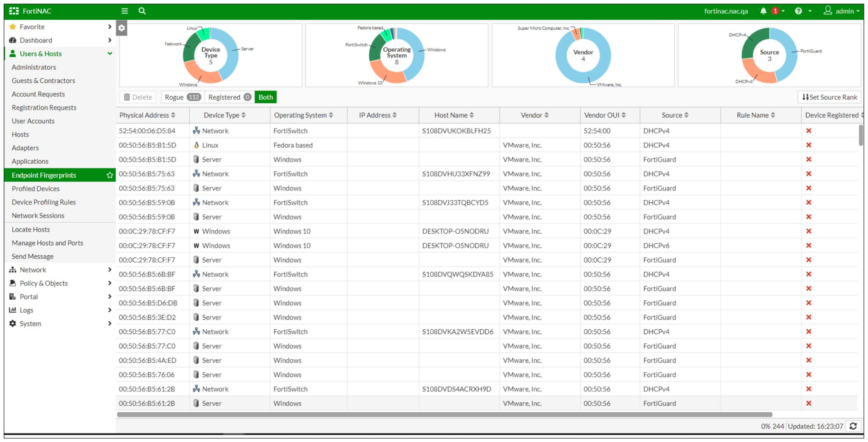Expand the Portal menu chevron
This screenshot has width=868, height=442.
pyautogui.click(x=110, y=297)
